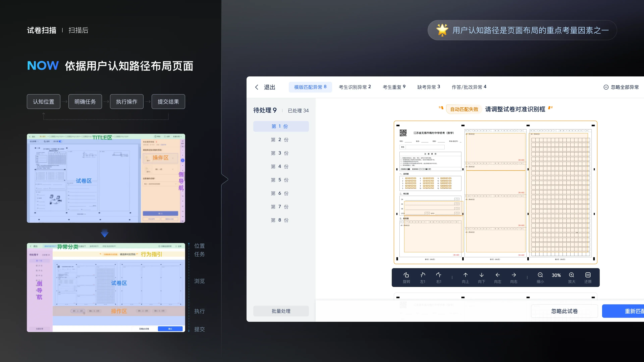The height and width of the screenshot is (362, 644).
Task: Zoom in with 放大 magnifier icon
Action: pyautogui.click(x=572, y=275)
